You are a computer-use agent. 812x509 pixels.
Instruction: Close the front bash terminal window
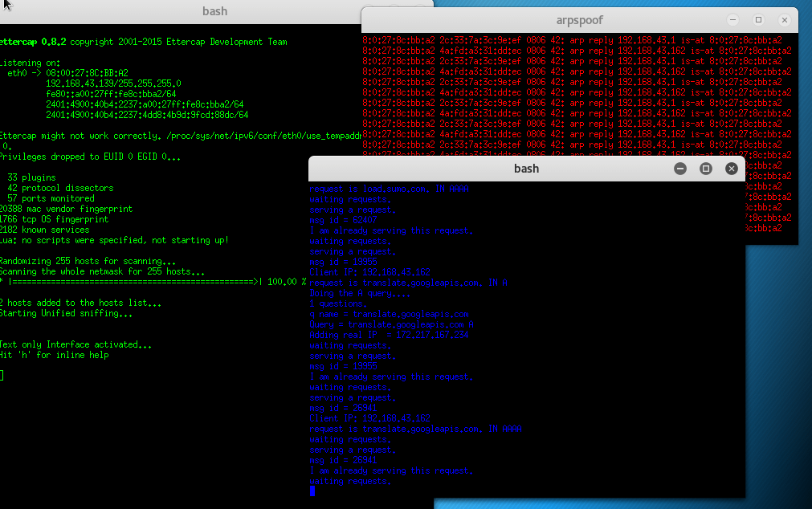coord(732,169)
